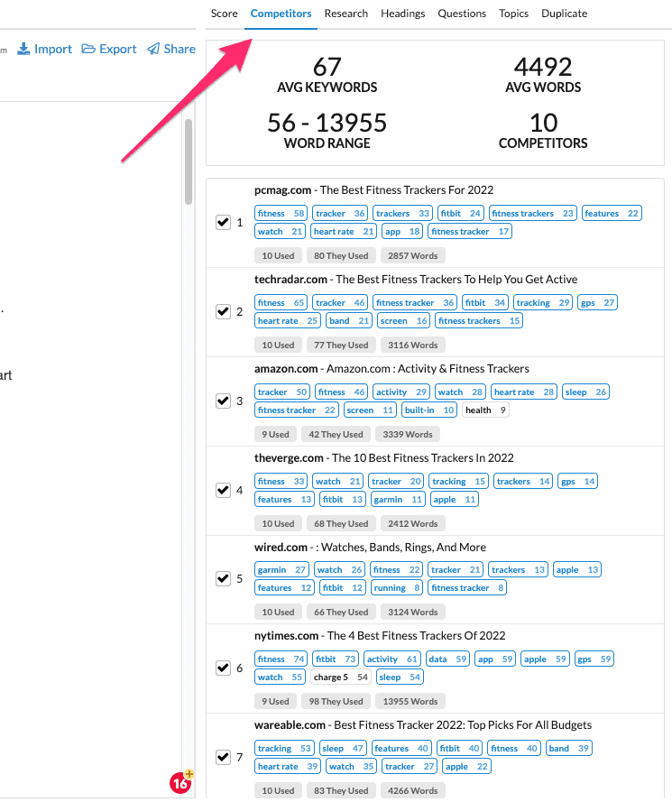Open the Research tab
Screen dimensions: 672x802
pos(347,14)
